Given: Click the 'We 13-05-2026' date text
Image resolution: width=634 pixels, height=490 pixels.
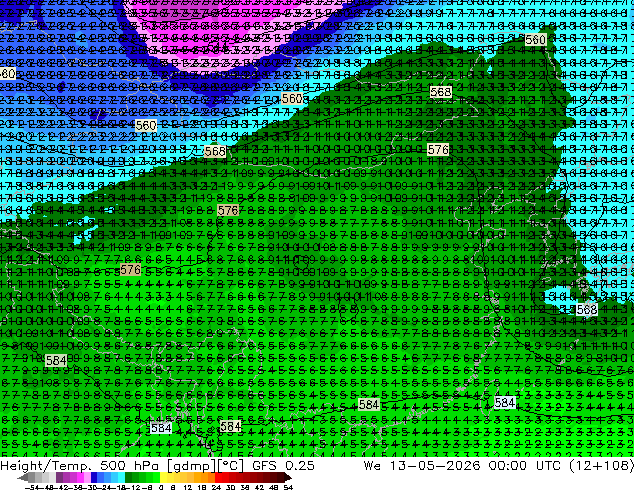Looking at the screenshot, I should click(x=422, y=466).
